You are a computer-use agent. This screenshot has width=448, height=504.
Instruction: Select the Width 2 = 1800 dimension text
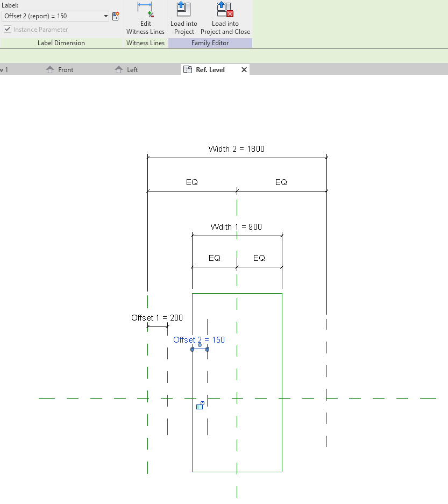tap(236, 149)
